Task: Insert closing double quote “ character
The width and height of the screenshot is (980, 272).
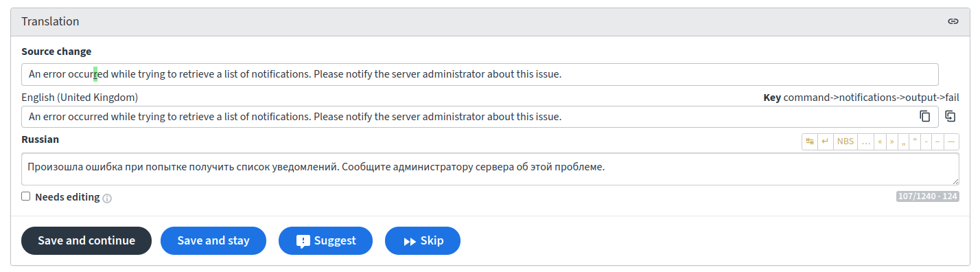Action: pyautogui.click(x=915, y=141)
